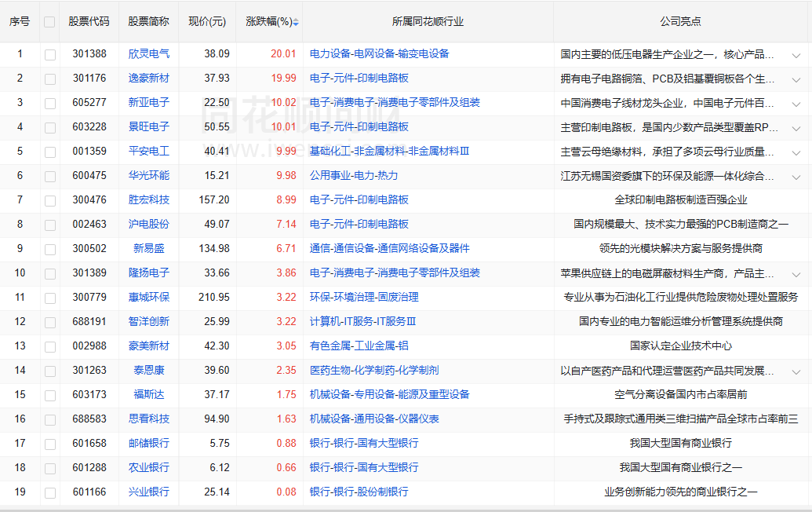This screenshot has width=812, height=512.
Task: Check the 农业银行 row checkbox
Action: point(50,469)
